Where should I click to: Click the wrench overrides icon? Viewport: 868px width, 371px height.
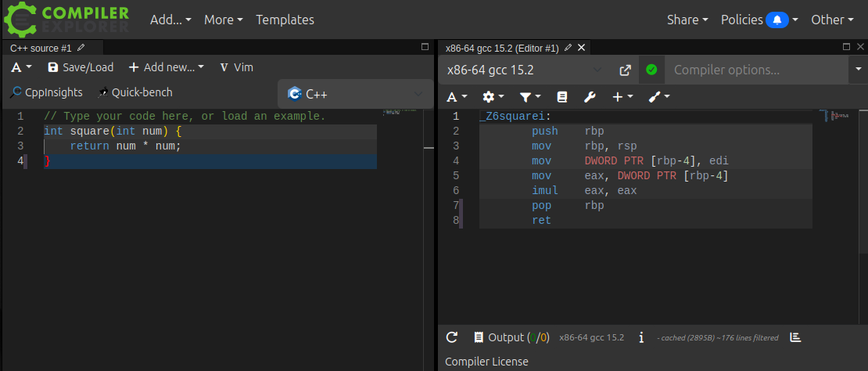coord(590,97)
